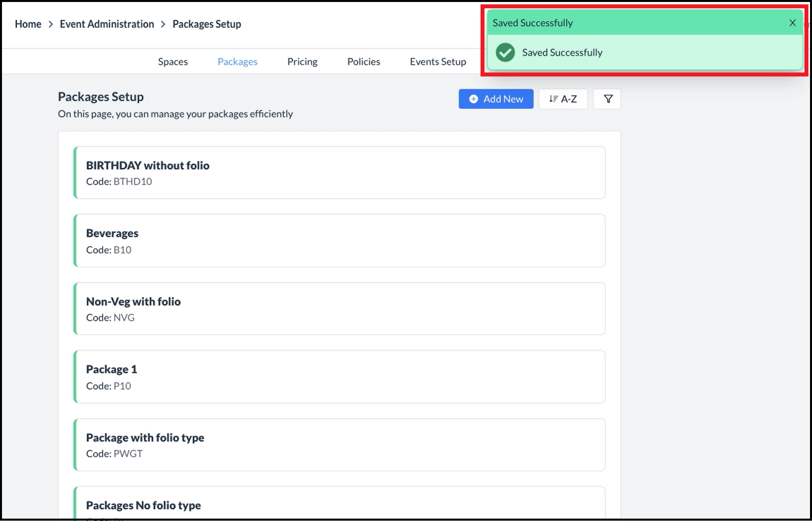Open the Package 1 card
812x521 pixels.
coord(339,377)
